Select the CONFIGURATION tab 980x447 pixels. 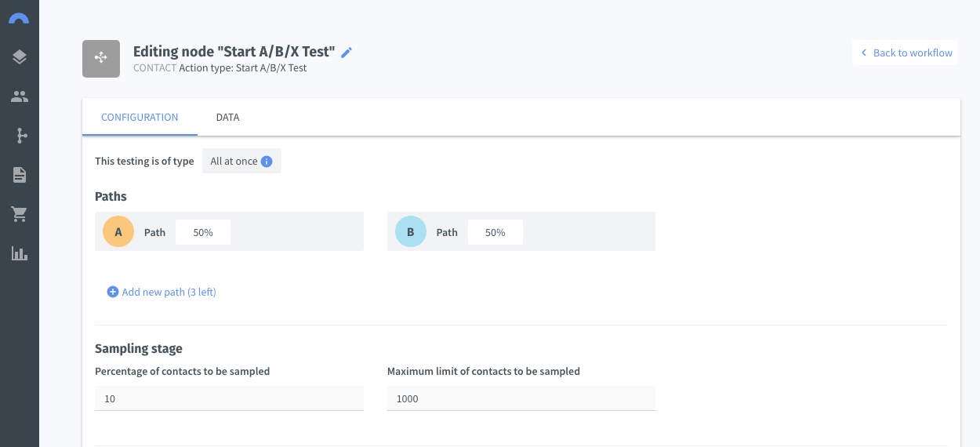[140, 118]
